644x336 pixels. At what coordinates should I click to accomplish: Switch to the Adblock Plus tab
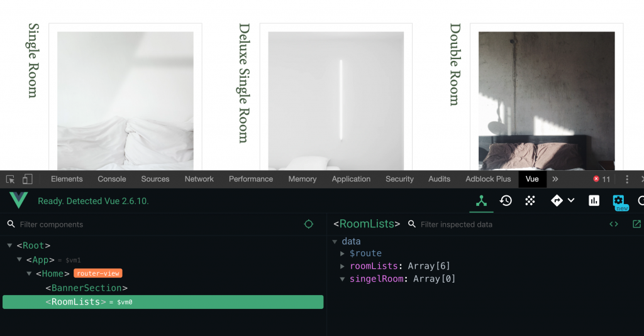click(x=488, y=179)
